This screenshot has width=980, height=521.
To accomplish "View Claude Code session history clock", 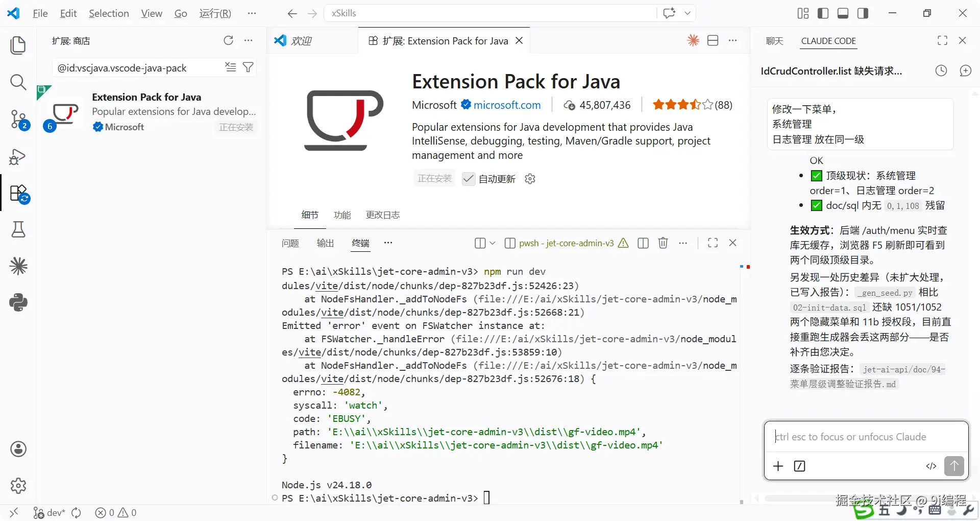I will pos(941,71).
